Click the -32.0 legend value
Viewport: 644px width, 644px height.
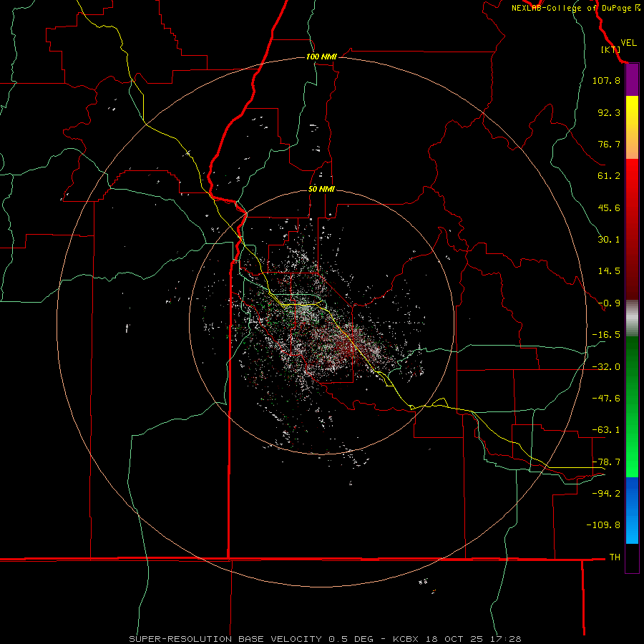tap(606, 367)
